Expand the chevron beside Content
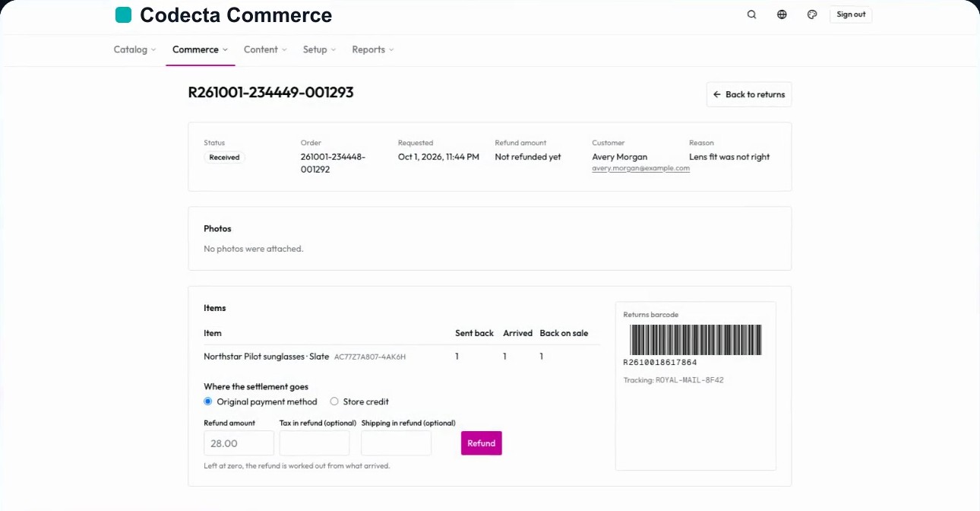Screen dimensions: 980x511 [284, 50]
